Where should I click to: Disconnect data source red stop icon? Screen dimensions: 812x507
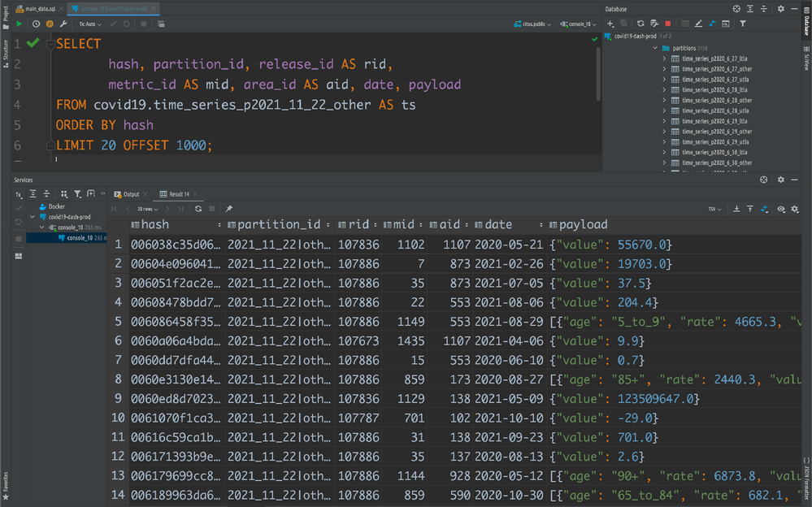point(668,24)
